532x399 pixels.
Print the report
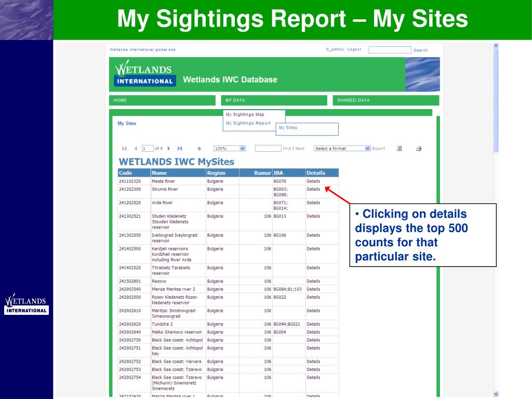pyautogui.click(x=419, y=148)
